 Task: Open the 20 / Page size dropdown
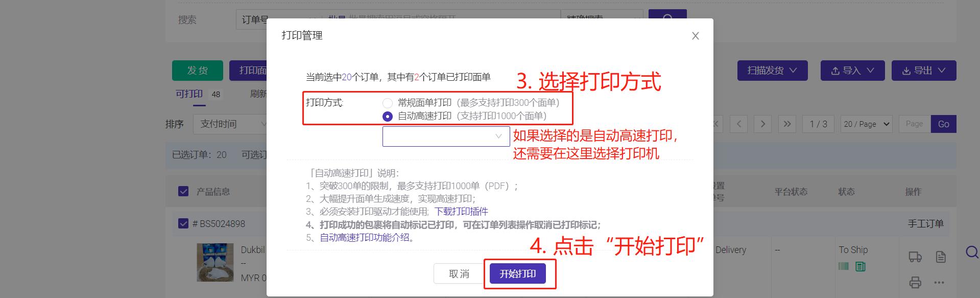tap(867, 124)
